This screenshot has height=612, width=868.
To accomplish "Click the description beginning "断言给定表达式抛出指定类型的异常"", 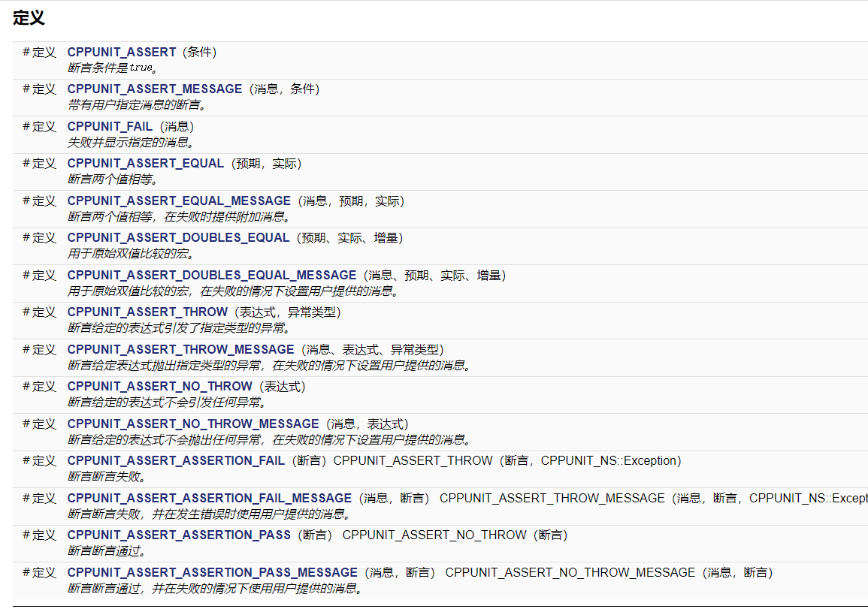I will [270, 365].
